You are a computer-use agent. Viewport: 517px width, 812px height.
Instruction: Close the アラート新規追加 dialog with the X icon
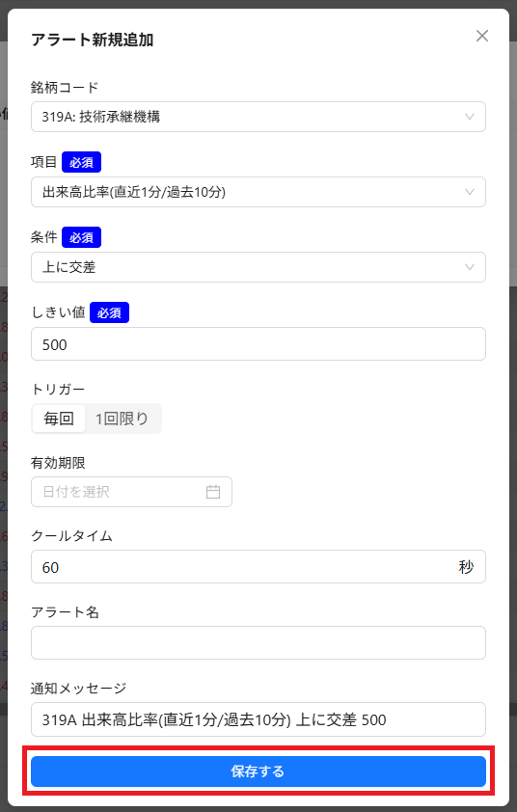(x=481, y=36)
